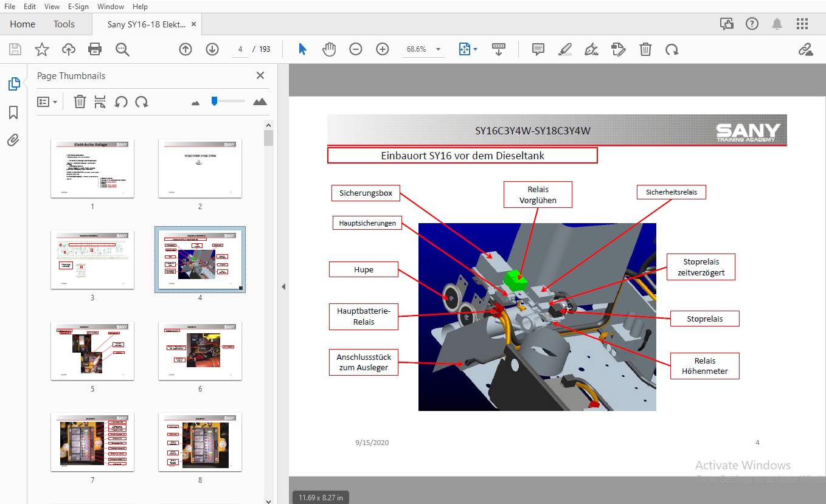826x504 pixels.
Task: Close the Sany SY16-18 document tab
Action: coord(194,24)
